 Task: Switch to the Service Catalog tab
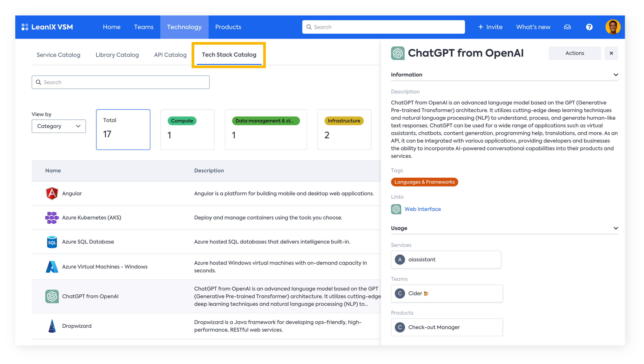pos(59,55)
